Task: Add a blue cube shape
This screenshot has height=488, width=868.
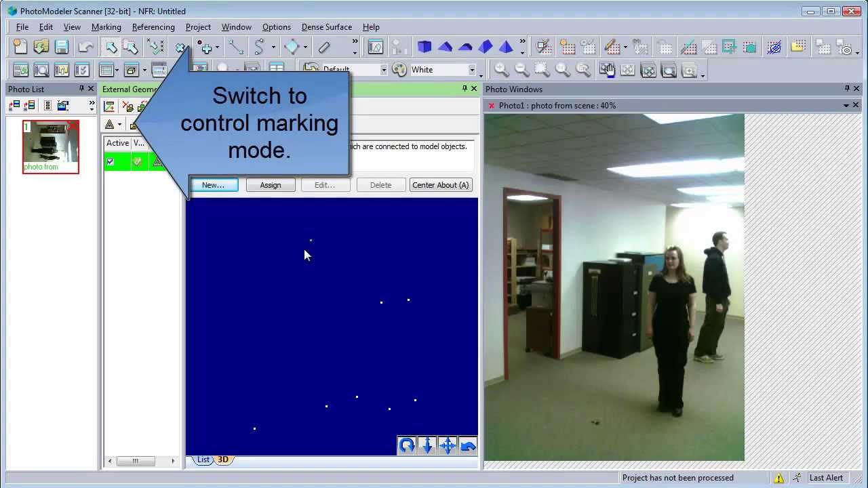Action: (425, 47)
